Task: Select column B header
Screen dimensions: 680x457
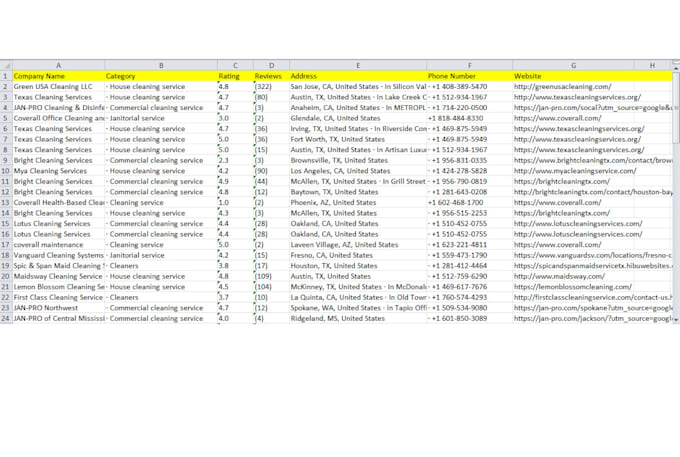Action: pyautogui.click(x=161, y=65)
